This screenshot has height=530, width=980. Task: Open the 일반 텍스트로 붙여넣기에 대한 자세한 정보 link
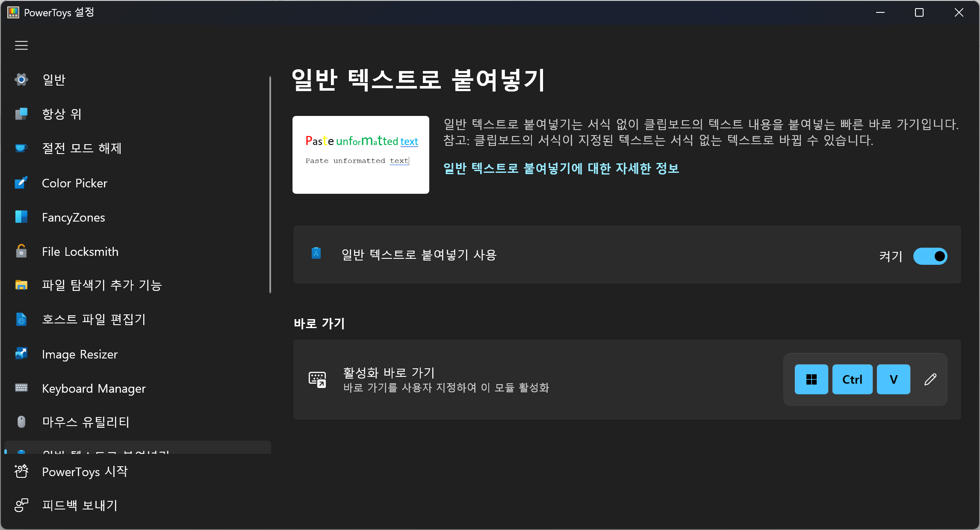[x=561, y=169]
